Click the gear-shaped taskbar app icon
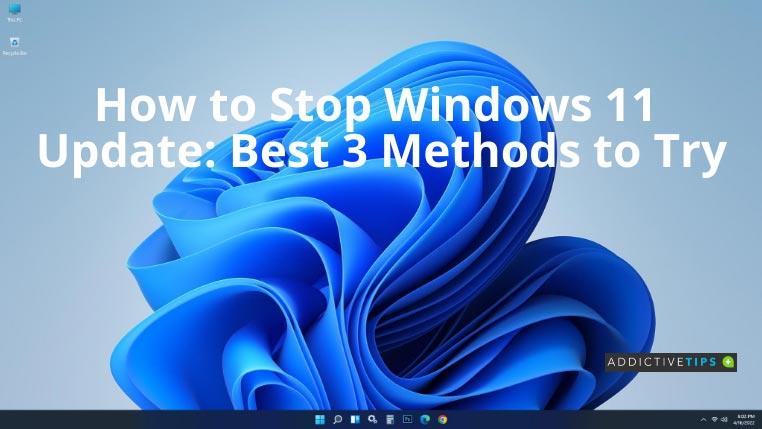This screenshot has width=762, height=429. point(372,419)
